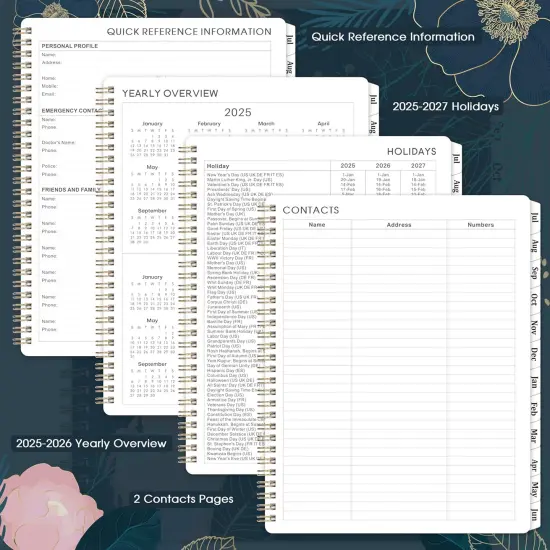Click the 'Quick Reference Information' caption label
This screenshot has height=550, width=550.
click(x=393, y=37)
